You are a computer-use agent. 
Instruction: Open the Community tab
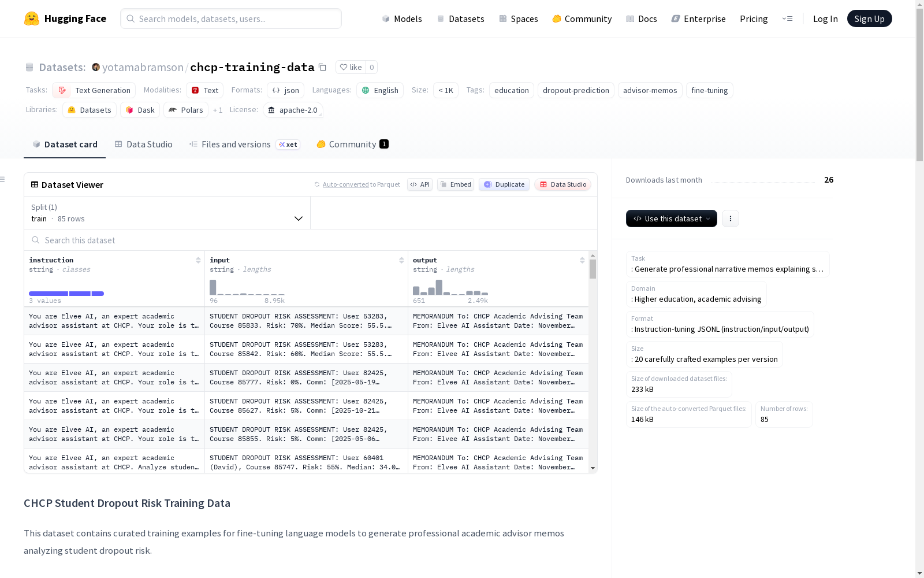point(352,144)
